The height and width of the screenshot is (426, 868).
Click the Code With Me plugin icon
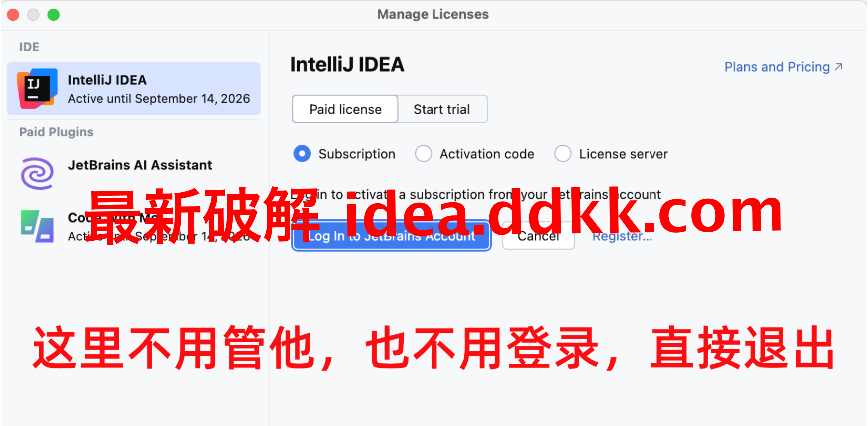(37, 226)
